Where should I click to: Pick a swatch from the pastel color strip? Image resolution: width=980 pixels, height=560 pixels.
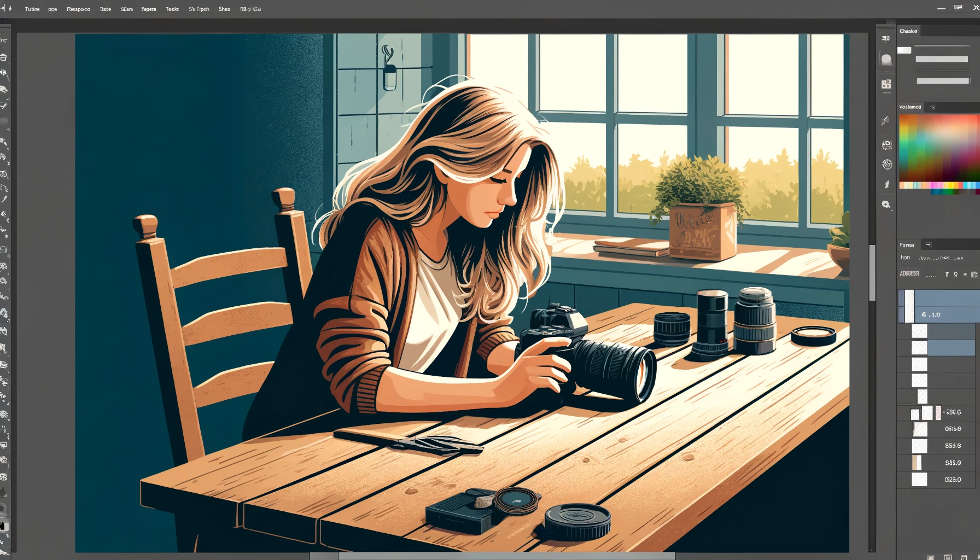pos(939,185)
